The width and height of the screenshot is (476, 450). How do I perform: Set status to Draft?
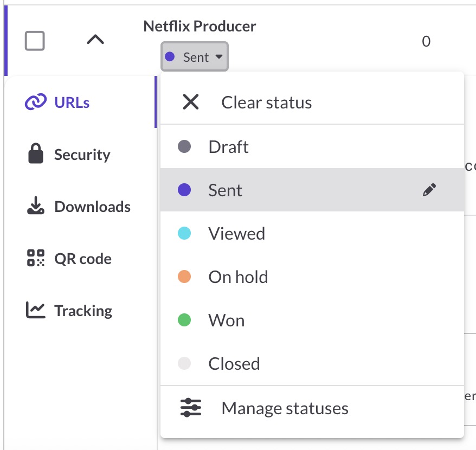312,147
